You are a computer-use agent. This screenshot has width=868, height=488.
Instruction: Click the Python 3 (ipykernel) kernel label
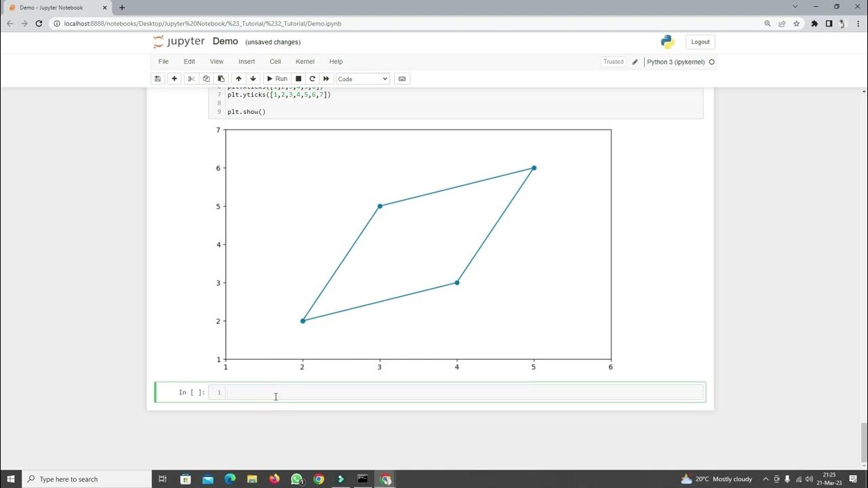(675, 62)
